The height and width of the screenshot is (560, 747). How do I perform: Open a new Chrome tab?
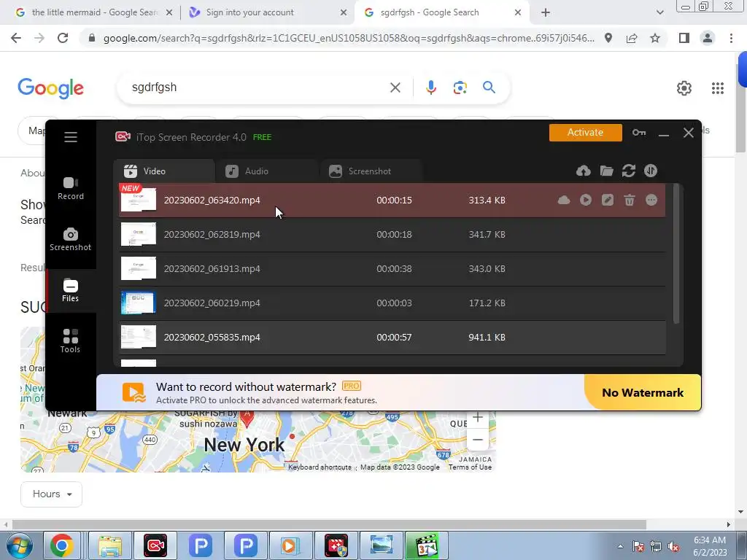pyautogui.click(x=546, y=12)
